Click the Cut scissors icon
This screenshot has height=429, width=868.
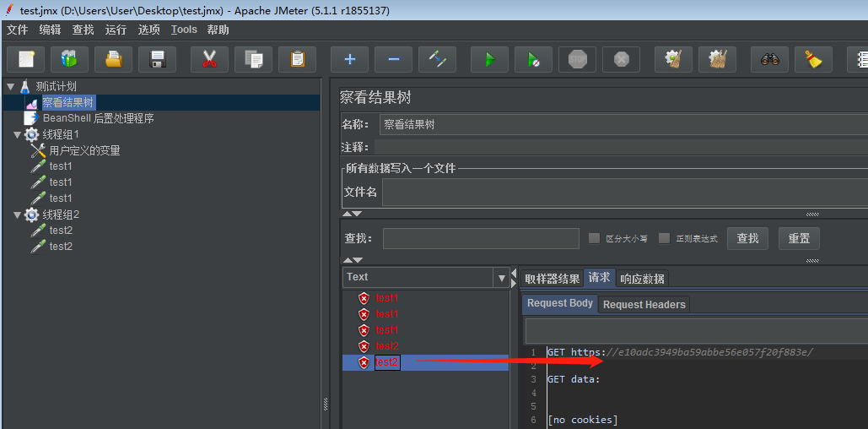[209, 59]
